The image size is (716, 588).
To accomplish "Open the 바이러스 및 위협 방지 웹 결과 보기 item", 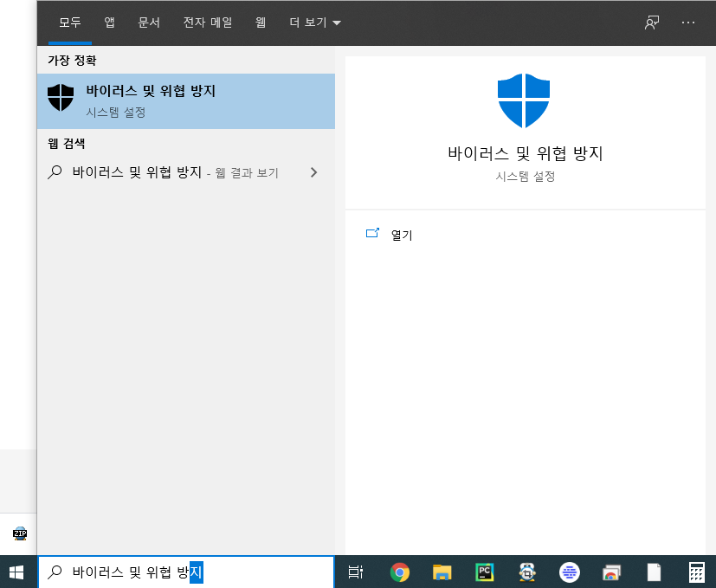I will [186, 172].
